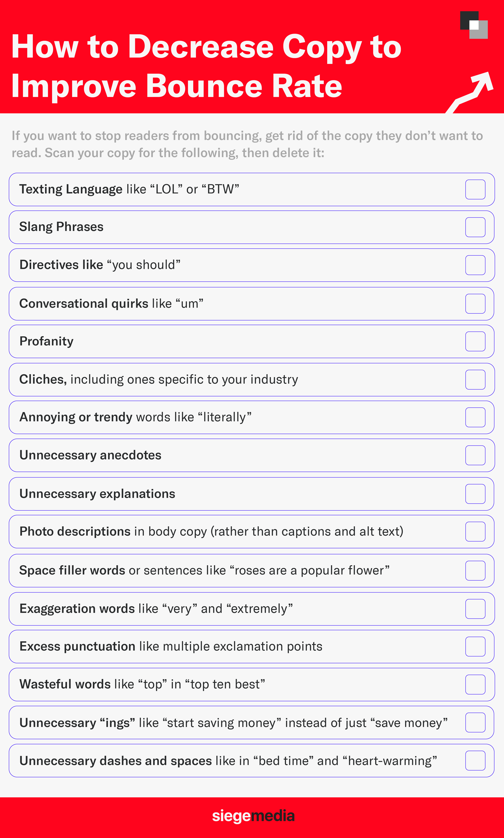The image size is (504, 838).
Task: Check the Wasteful words checkbox
Action: tap(475, 684)
